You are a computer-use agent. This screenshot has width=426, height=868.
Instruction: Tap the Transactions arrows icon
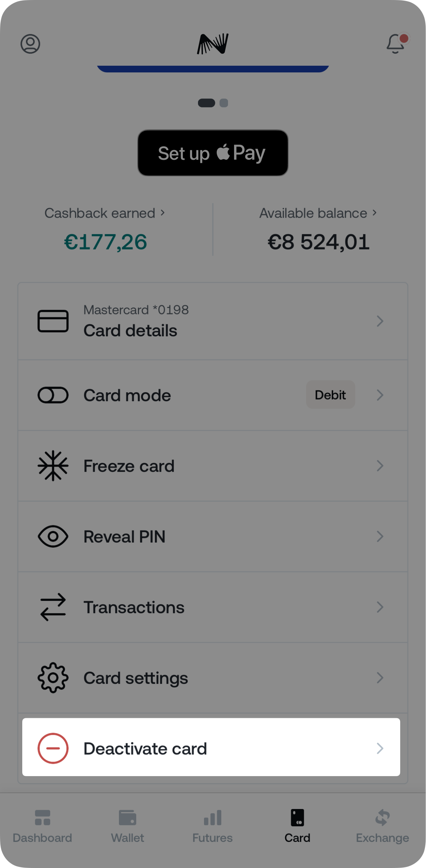(x=53, y=607)
